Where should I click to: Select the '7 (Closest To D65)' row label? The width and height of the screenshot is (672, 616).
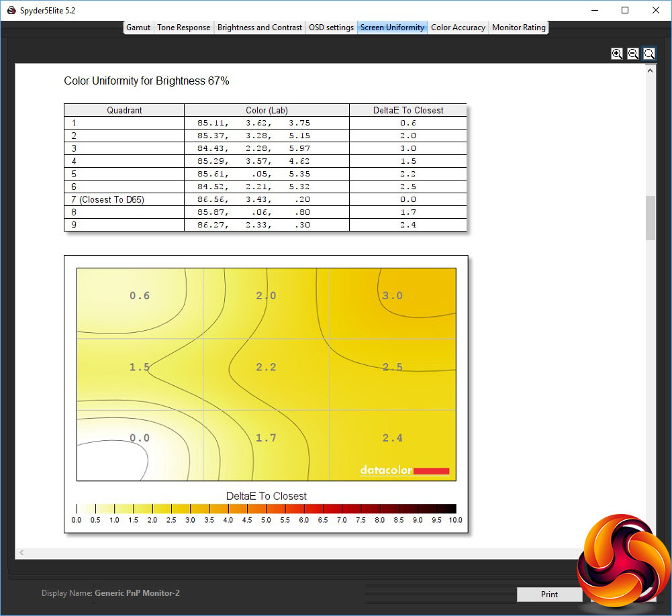pos(107,199)
